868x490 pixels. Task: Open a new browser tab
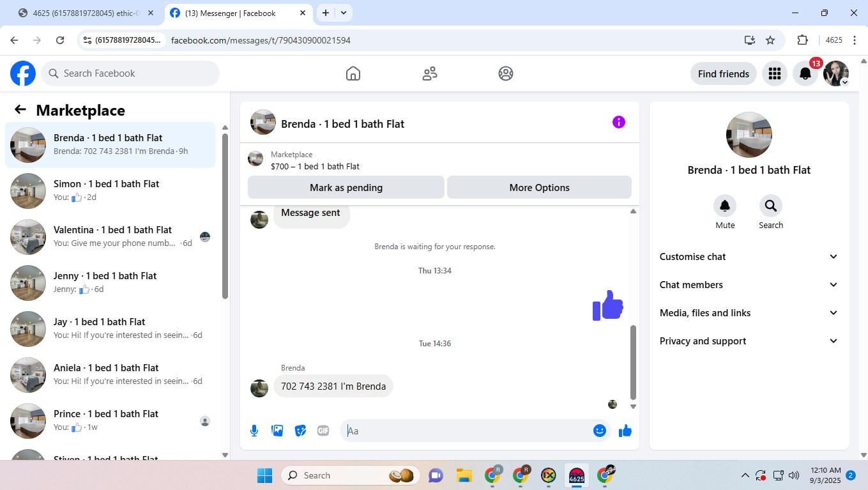pyautogui.click(x=326, y=13)
